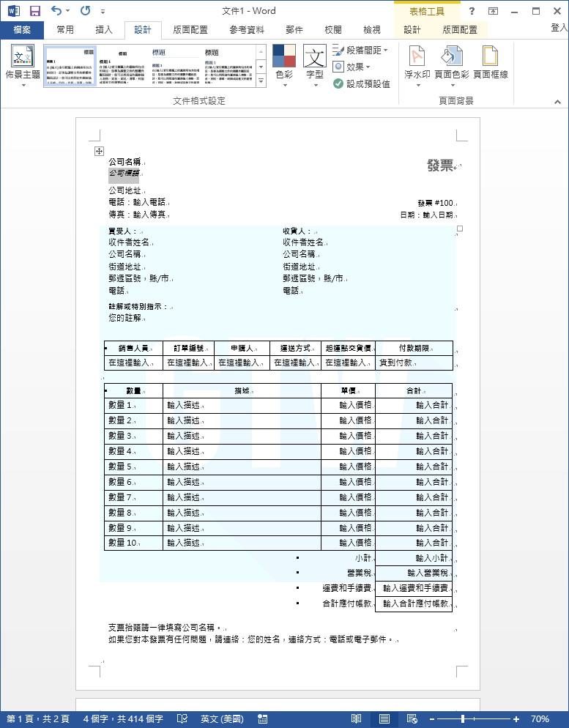Open the 檔案 File tab
This screenshot has width=569, height=728.
point(22,30)
